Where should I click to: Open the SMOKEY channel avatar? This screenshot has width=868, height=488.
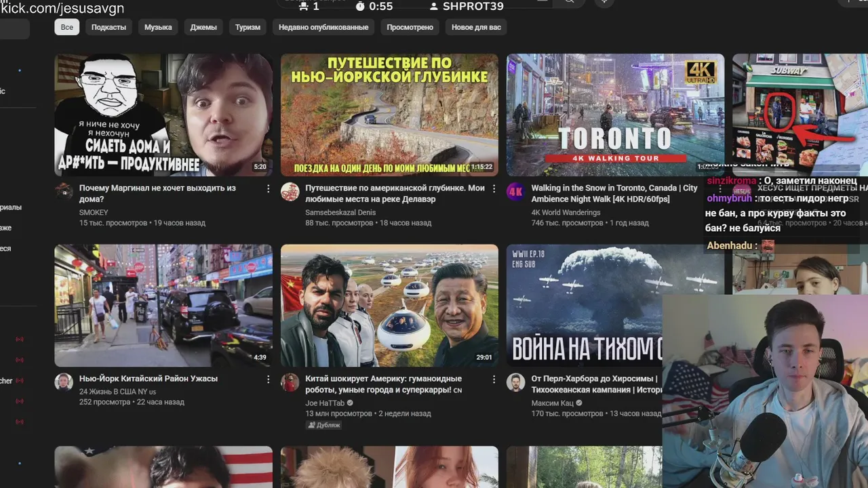[x=64, y=191]
